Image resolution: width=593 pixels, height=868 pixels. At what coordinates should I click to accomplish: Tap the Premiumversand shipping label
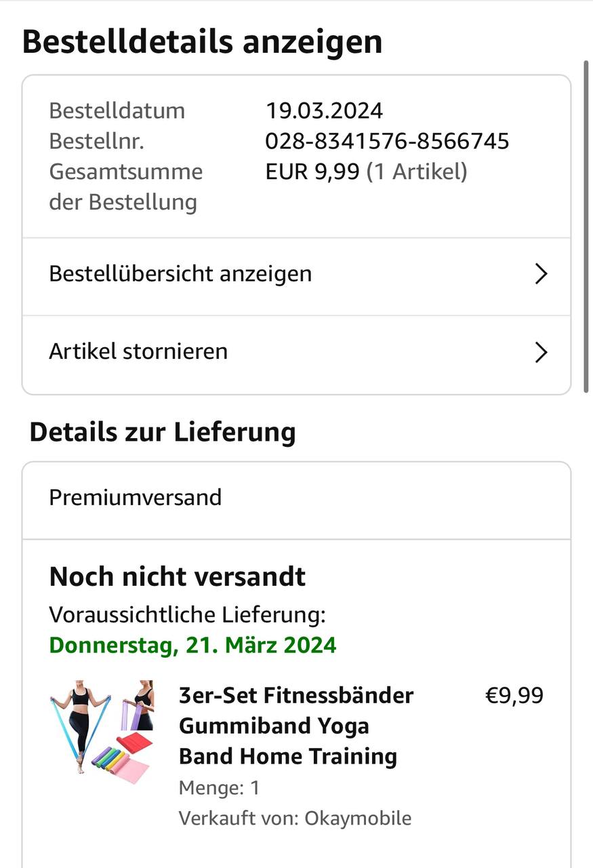pyautogui.click(x=136, y=497)
